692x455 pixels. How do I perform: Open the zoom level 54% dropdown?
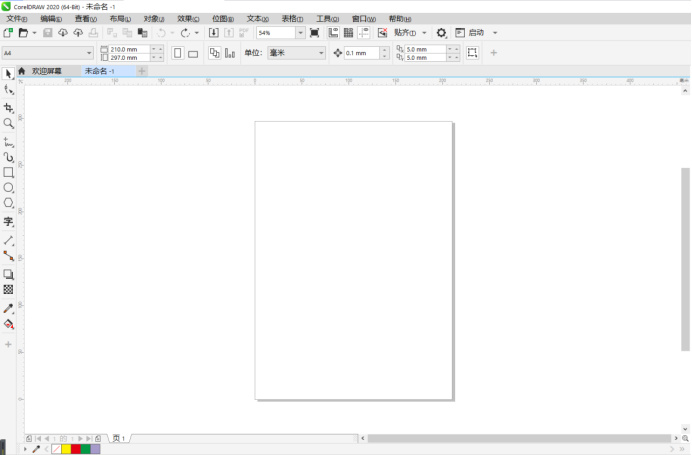[x=300, y=33]
